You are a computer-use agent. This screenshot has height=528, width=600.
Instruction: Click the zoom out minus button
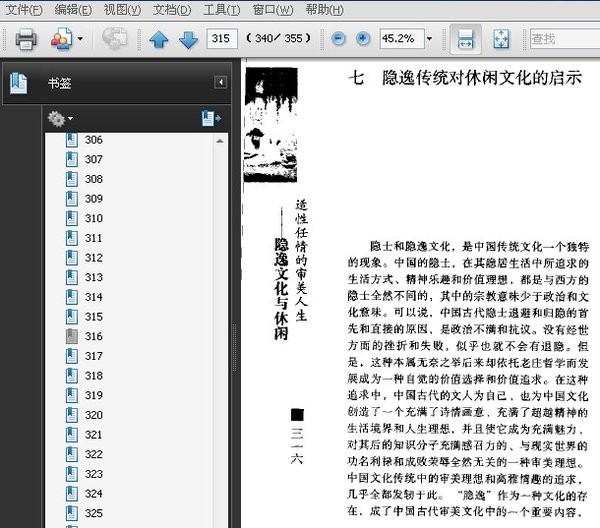(x=338, y=39)
